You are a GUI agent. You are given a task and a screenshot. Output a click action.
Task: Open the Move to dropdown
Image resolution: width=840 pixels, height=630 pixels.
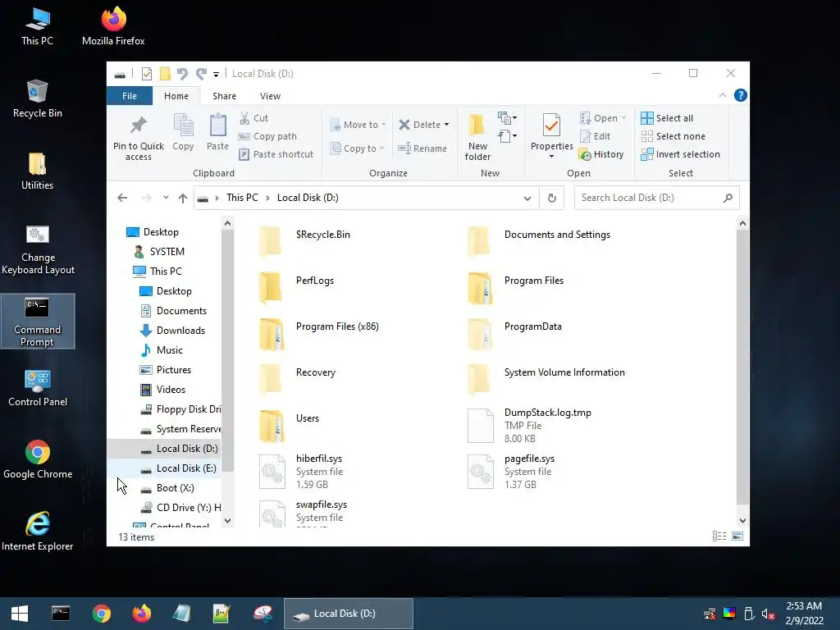358,125
